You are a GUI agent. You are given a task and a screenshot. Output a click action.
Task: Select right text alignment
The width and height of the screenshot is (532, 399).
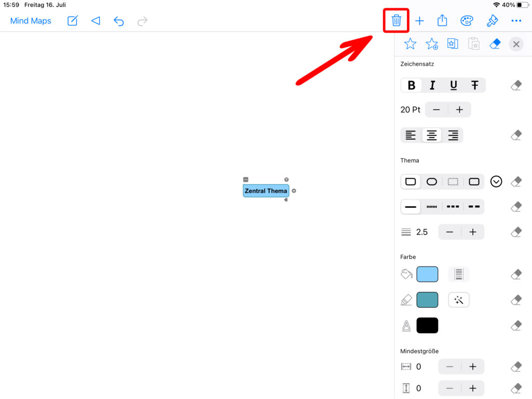453,136
